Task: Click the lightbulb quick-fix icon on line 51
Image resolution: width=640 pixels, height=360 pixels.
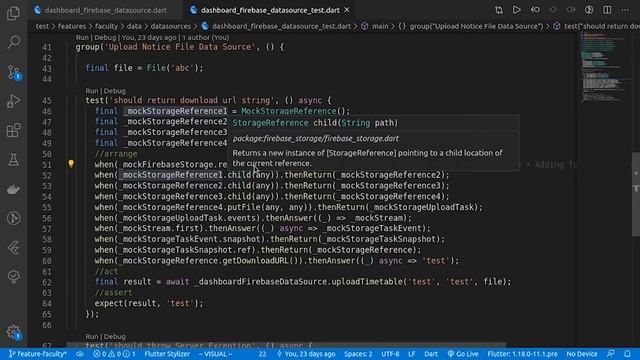Action: click(71, 164)
